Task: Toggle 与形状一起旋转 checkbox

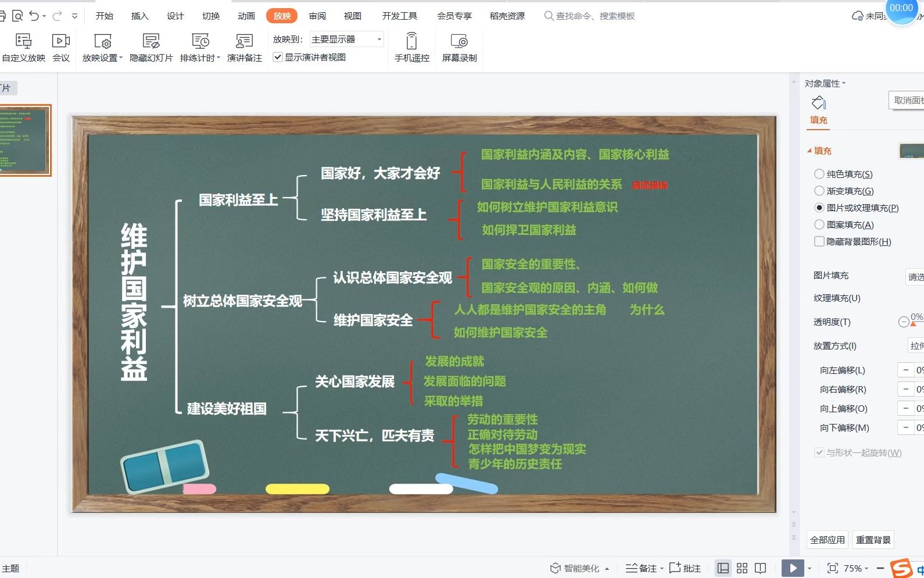Action: [x=819, y=452]
